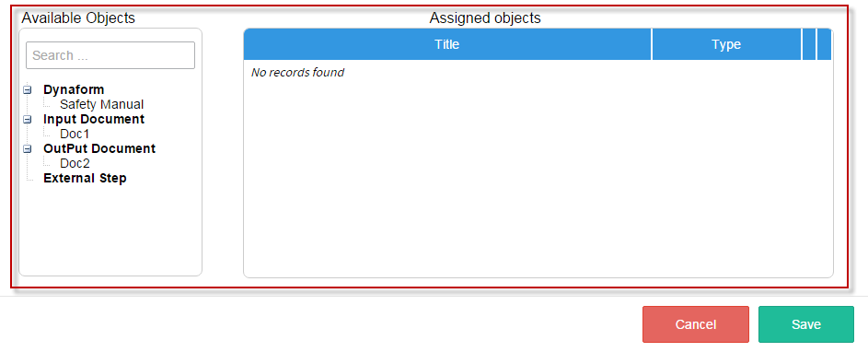Select the Doc1 input document
868x352 pixels.
[75, 135]
